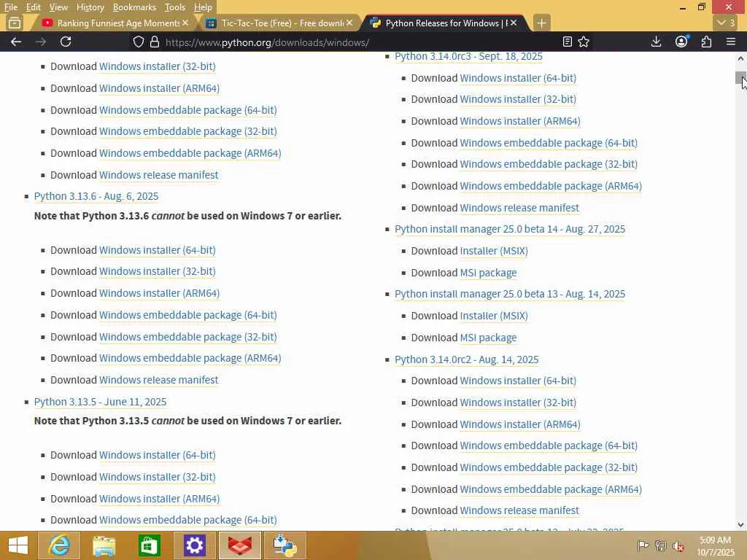Open the Firefox account icon
Screen dimensions: 747x560
pyautogui.click(x=681, y=42)
